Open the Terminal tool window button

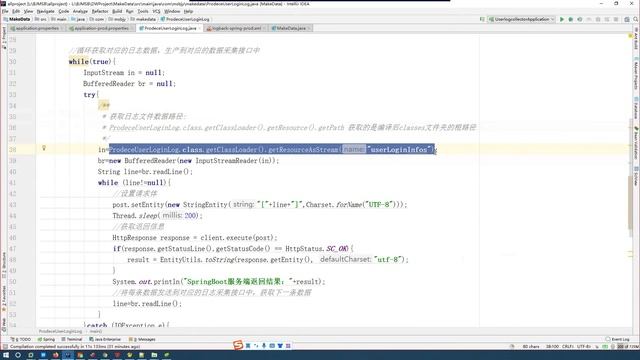click(72, 339)
